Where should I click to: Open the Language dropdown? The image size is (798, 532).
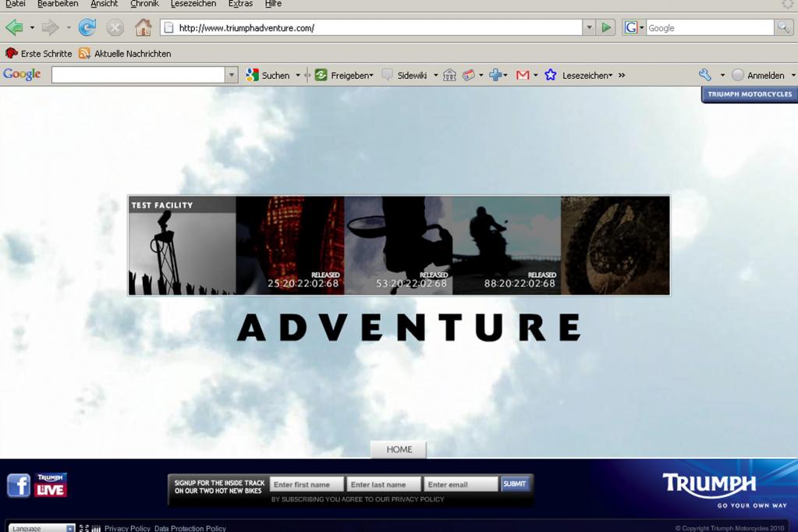(41, 528)
